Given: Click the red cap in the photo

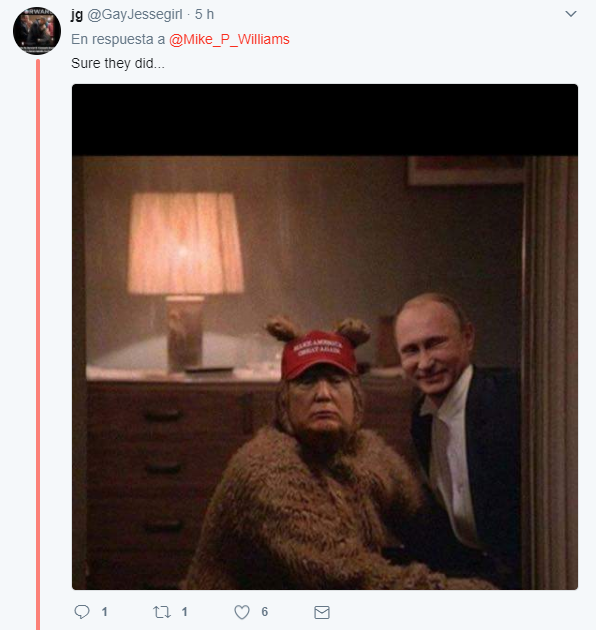Looking at the screenshot, I should [x=317, y=354].
